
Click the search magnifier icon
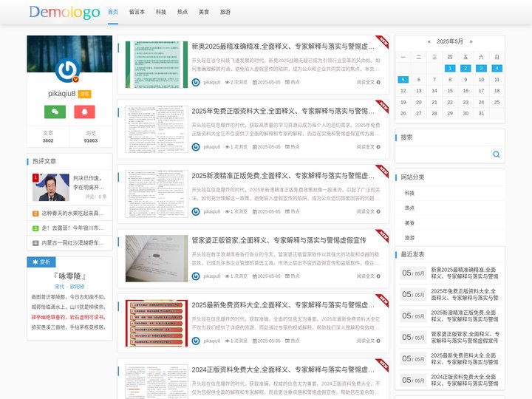click(496, 154)
